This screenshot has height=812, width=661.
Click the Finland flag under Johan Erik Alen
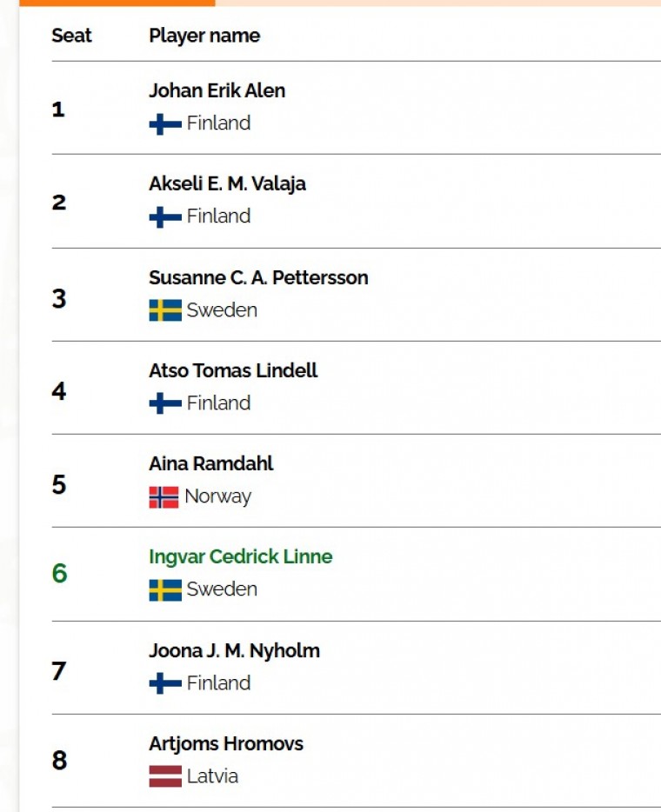(164, 123)
